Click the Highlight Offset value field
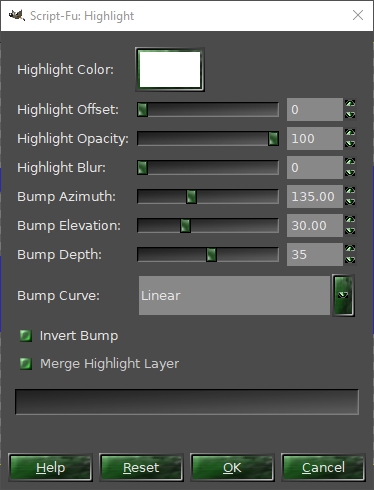 pyautogui.click(x=315, y=110)
